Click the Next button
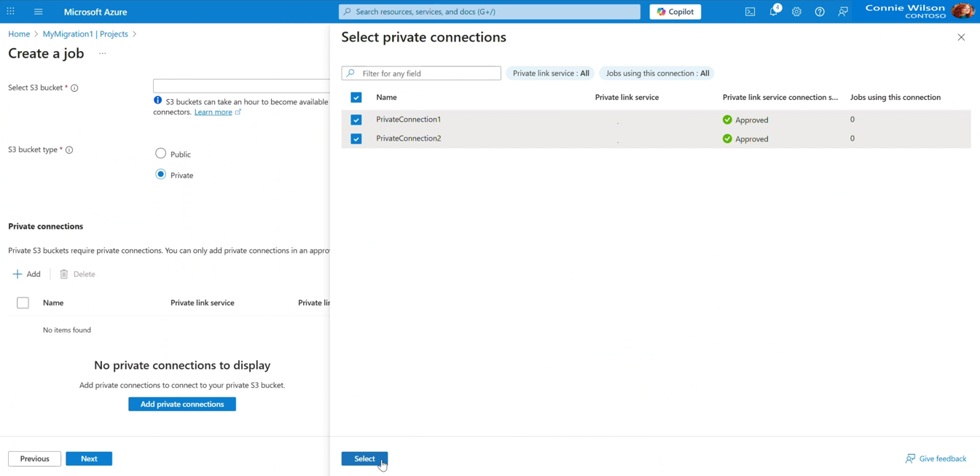980x476 pixels. tap(89, 459)
